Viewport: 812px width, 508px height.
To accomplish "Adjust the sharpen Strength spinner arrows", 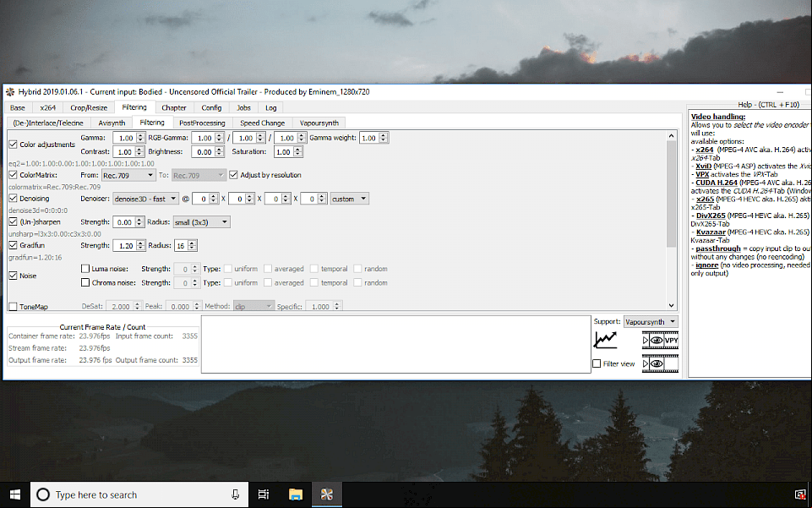I will pos(139,222).
